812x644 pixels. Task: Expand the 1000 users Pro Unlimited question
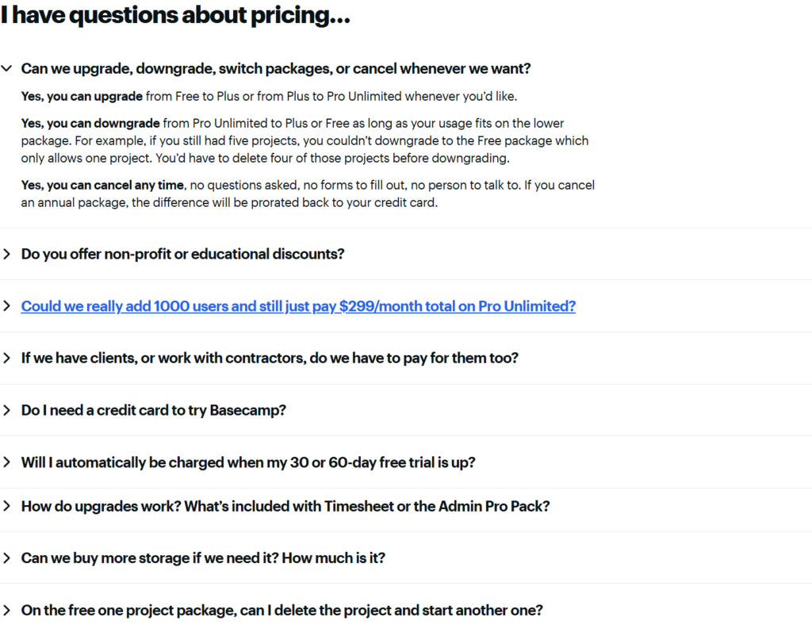coord(298,305)
